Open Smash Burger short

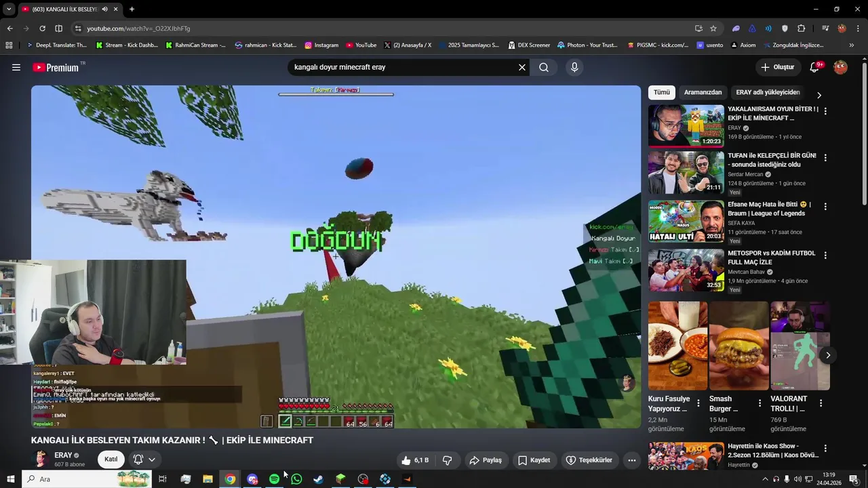tap(738, 346)
